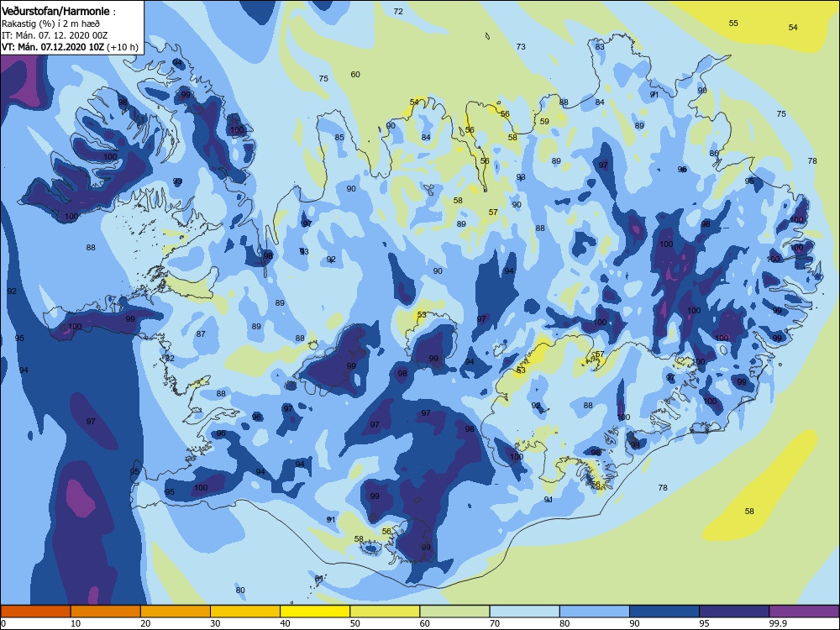Click the 'IT: Mán. 07. 12. 2020 00Z' line

pos(55,35)
